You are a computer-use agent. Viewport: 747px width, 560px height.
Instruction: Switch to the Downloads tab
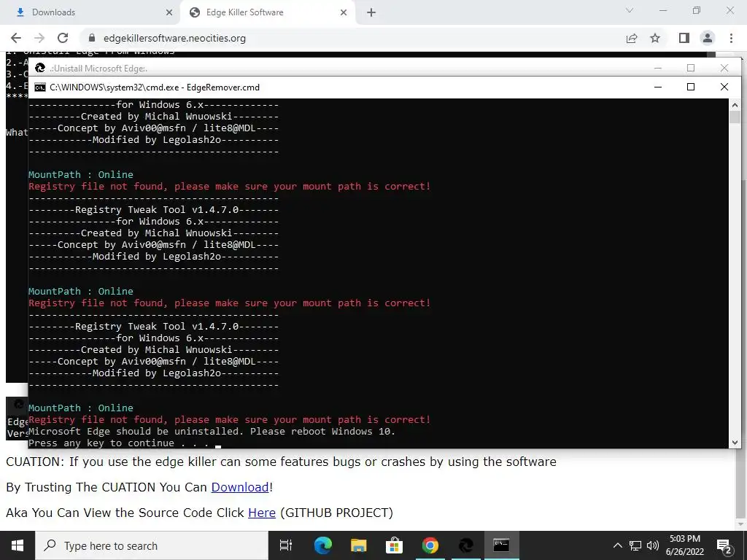click(x=90, y=12)
